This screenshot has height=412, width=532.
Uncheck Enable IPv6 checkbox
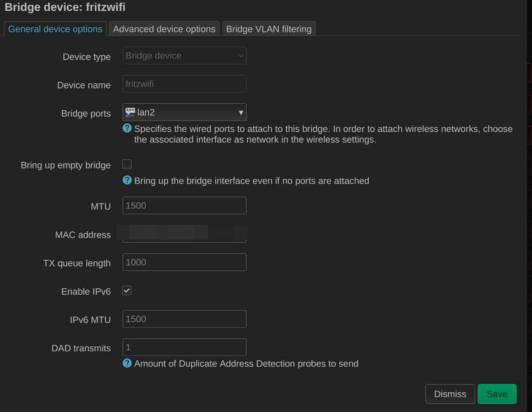tap(127, 291)
